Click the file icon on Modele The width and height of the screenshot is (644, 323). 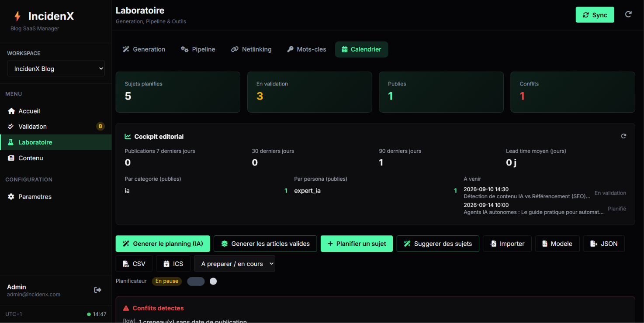point(545,244)
